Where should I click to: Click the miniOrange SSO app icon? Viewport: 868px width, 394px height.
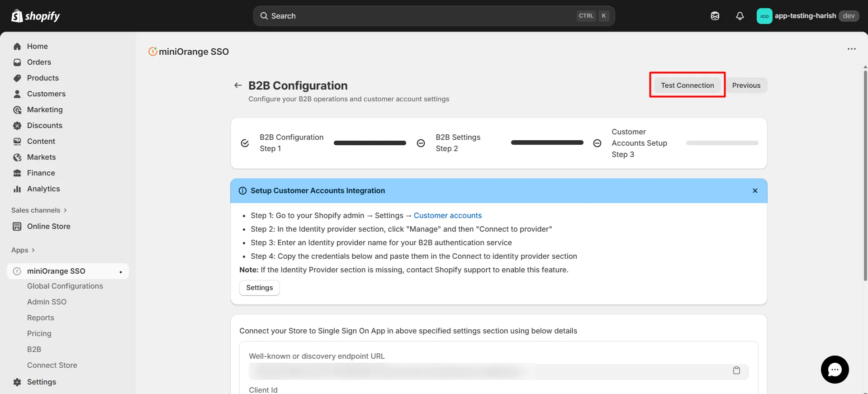coord(17,271)
